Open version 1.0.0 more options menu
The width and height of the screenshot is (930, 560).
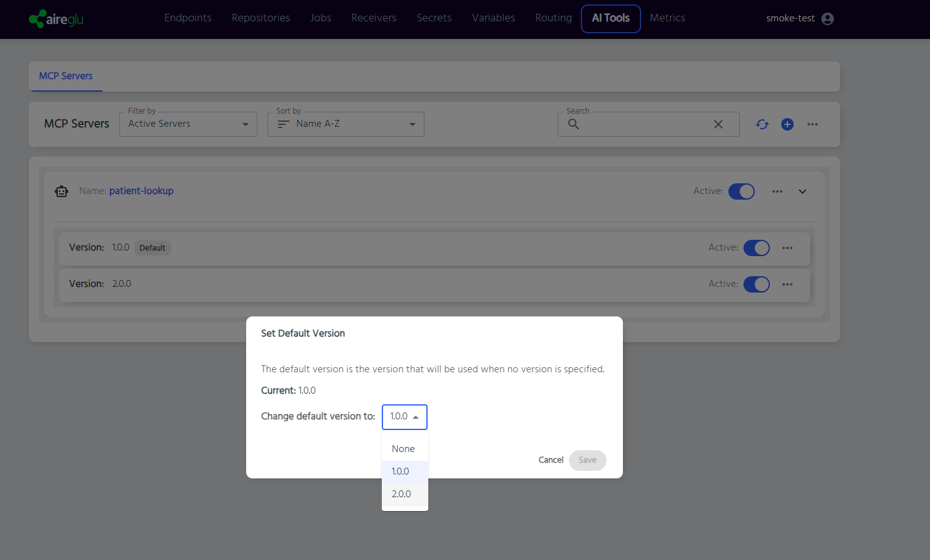coord(787,248)
